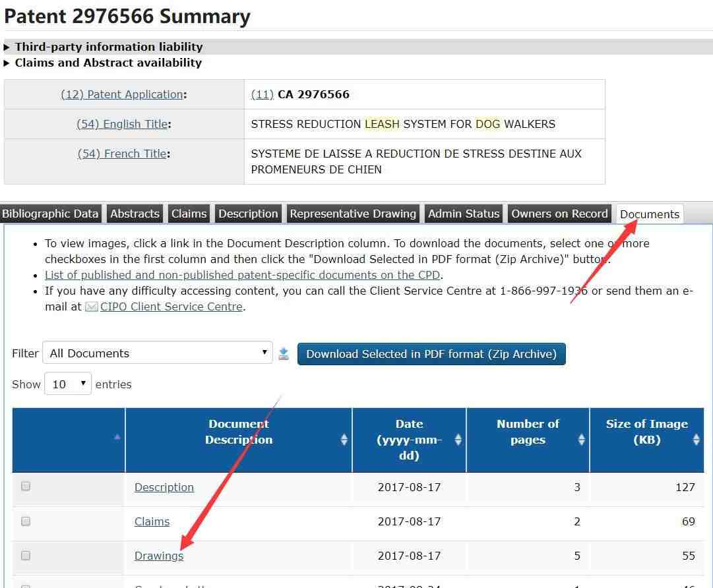Click the envelope icon before CIPO Client Service Centre
Viewport: 713px width, 588px height.
click(x=92, y=307)
